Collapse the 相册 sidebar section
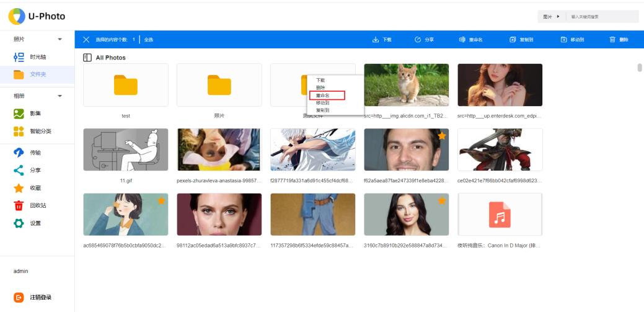 [x=60, y=96]
